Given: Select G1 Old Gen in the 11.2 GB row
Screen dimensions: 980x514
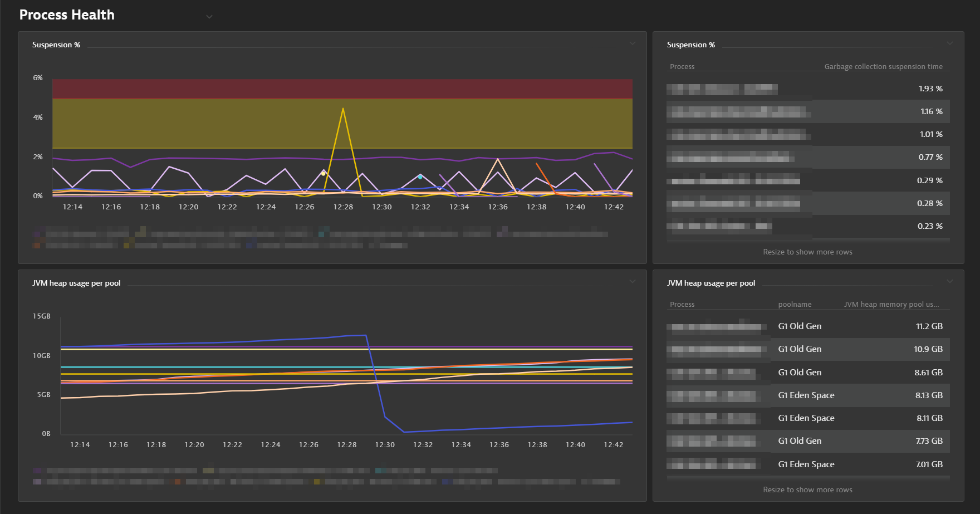Looking at the screenshot, I should pyautogui.click(x=800, y=326).
